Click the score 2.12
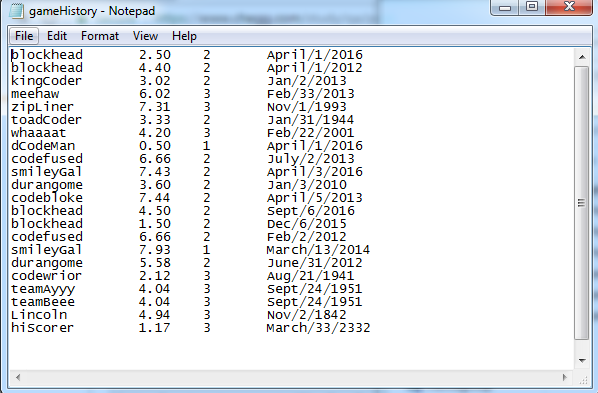Screen dimensions: 598x393 click(154, 276)
